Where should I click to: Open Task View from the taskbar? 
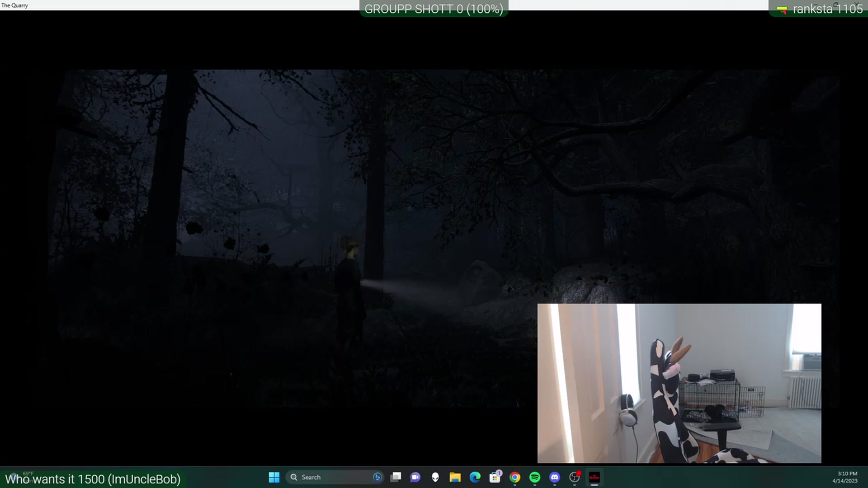click(396, 477)
